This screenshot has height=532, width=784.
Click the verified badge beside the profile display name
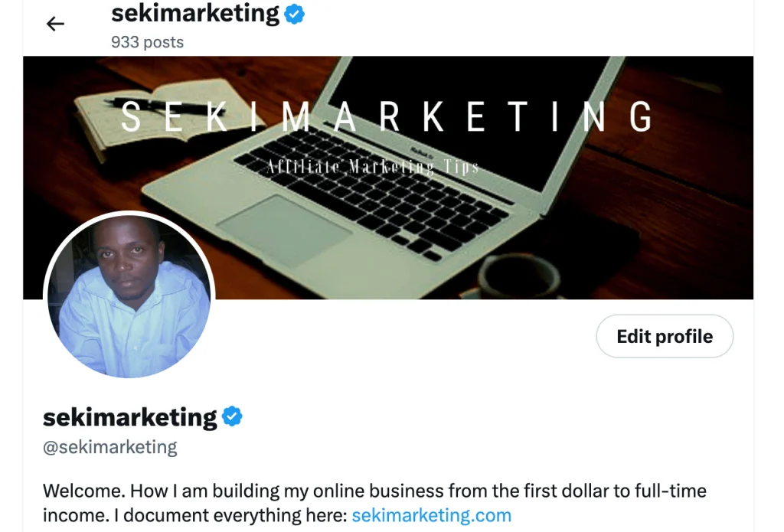click(232, 416)
